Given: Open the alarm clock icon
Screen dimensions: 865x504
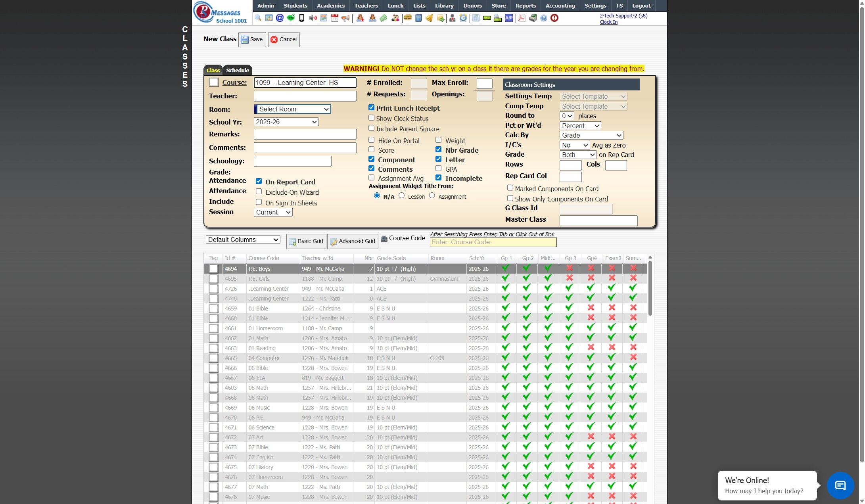Looking at the screenshot, I should click(x=463, y=18).
